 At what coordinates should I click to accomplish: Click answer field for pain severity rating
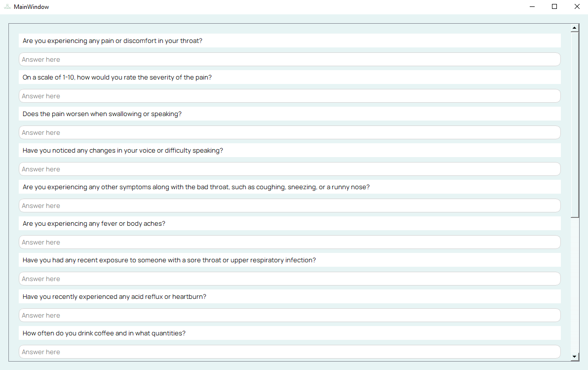pos(289,96)
